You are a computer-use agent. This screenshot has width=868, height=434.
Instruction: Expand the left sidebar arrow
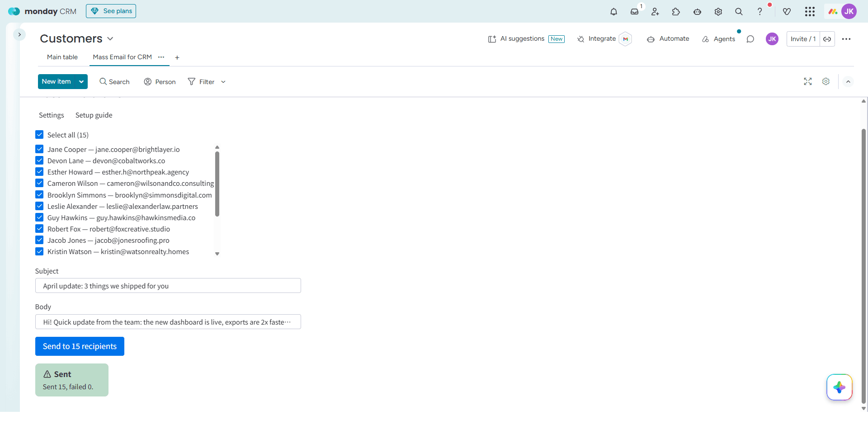click(x=19, y=34)
